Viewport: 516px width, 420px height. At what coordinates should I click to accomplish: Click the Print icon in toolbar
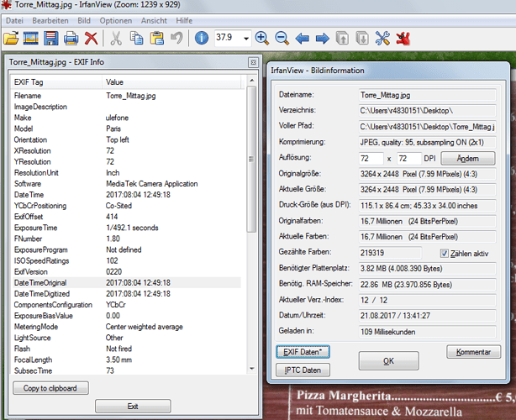[71, 39]
